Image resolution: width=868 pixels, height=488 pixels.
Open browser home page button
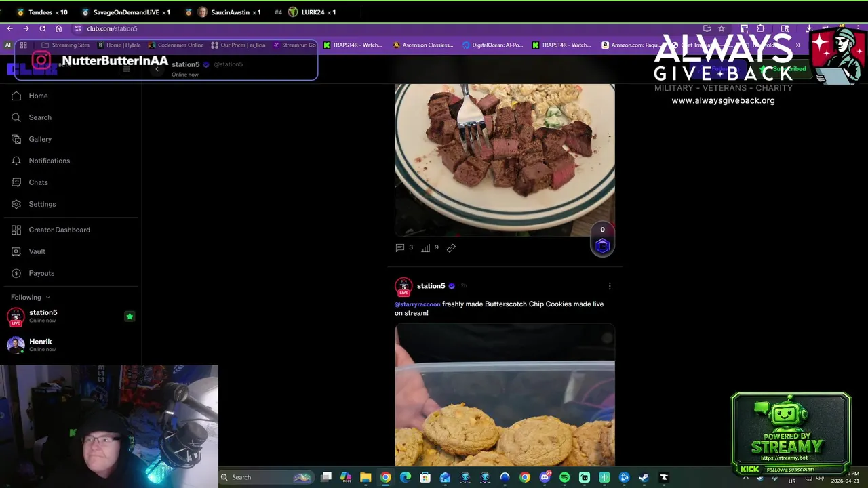pyautogui.click(x=58, y=28)
